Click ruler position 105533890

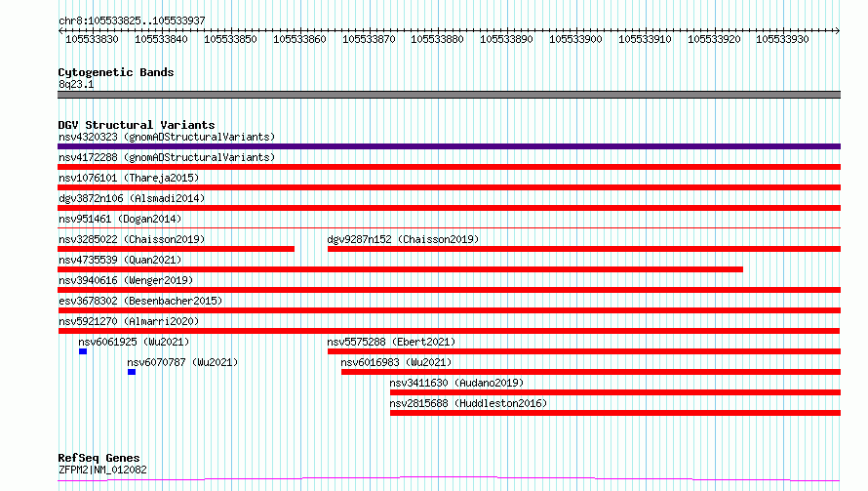(506, 39)
